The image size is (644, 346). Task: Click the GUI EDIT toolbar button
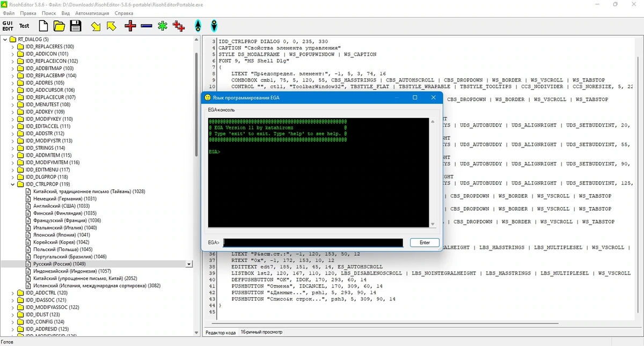[8, 26]
